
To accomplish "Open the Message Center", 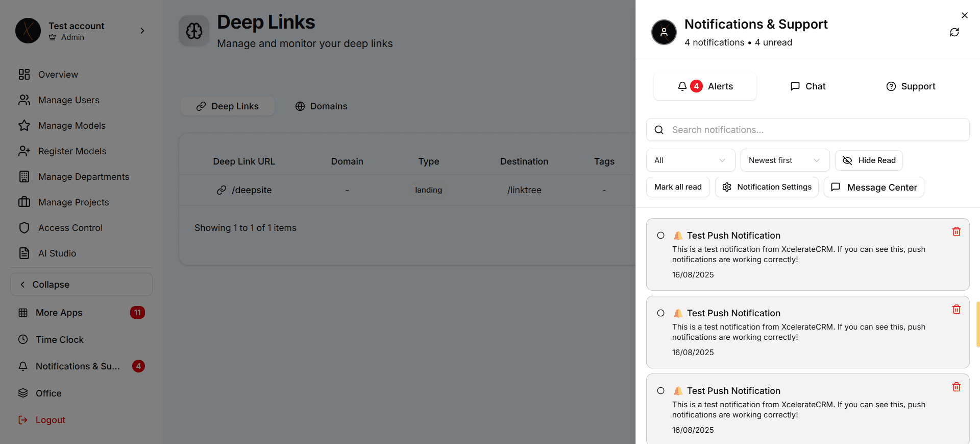I will pyautogui.click(x=874, y=187).
